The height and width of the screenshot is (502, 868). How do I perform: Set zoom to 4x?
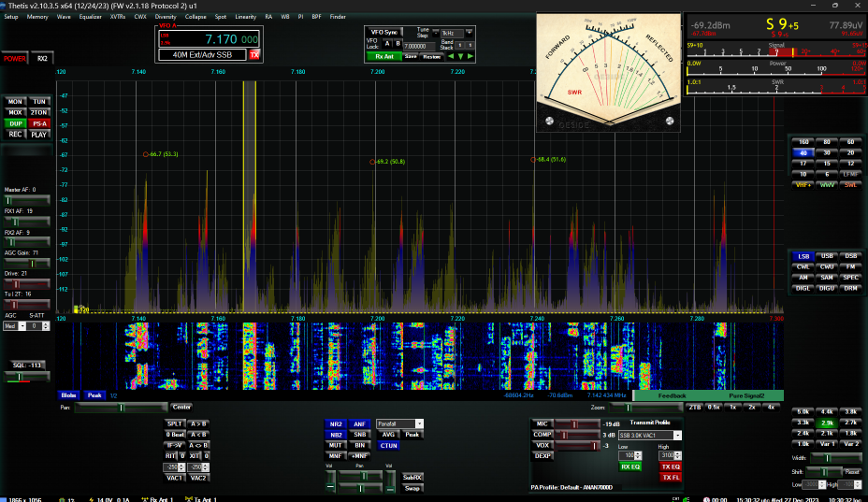click(x=771, y=408)
